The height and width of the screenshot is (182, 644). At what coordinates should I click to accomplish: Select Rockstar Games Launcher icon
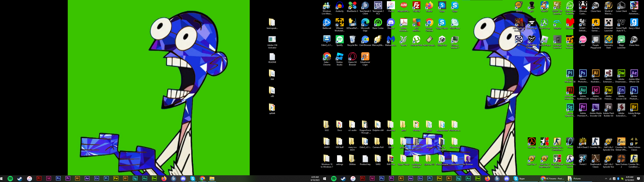[x=595, y=25]
